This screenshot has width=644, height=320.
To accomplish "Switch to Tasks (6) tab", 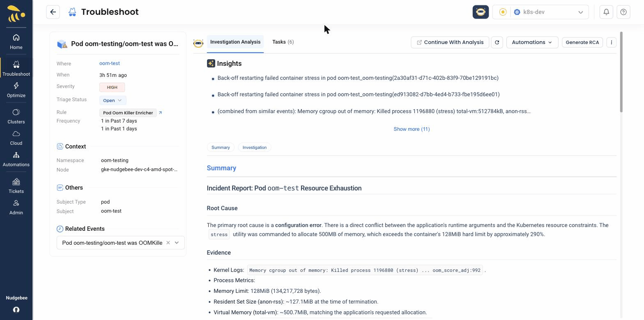I will click(283, 42).
